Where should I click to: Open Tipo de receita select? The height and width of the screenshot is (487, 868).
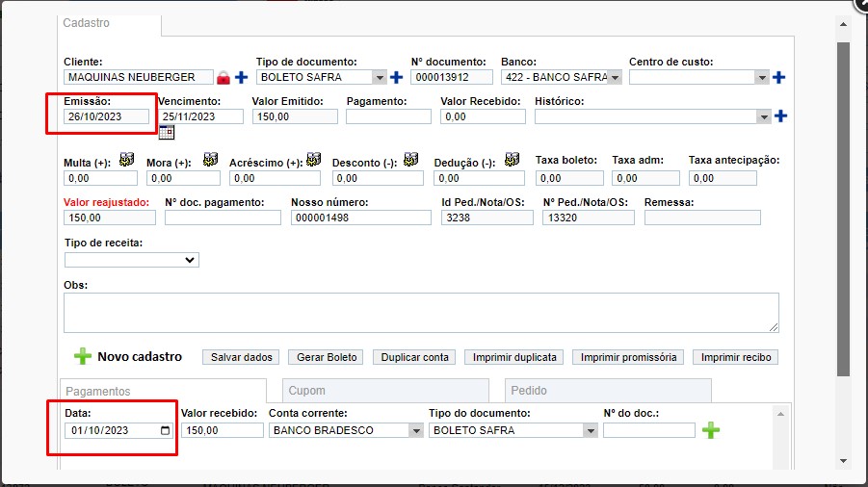pos(132,260)
